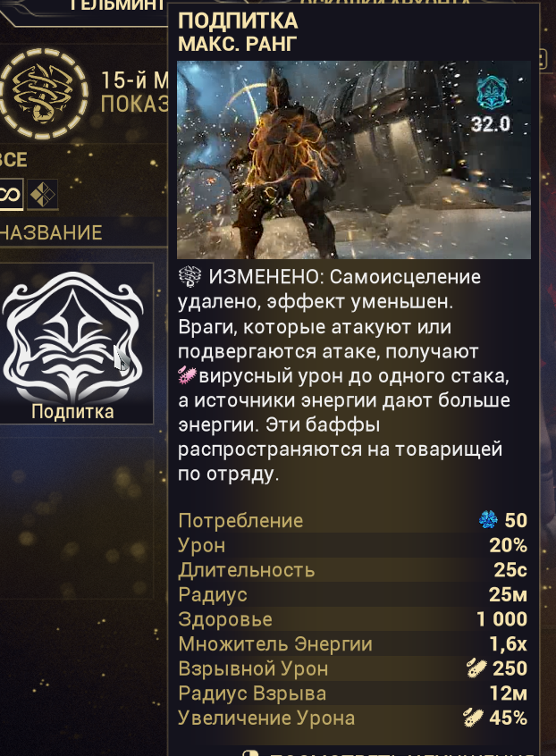
Task: Click the icon beside Взрывной Урон 250
Action: (x=477, y=668)
